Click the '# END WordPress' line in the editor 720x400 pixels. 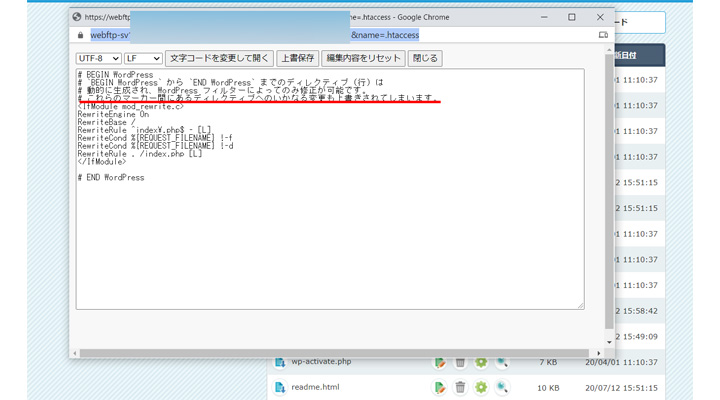coord(111,177)
